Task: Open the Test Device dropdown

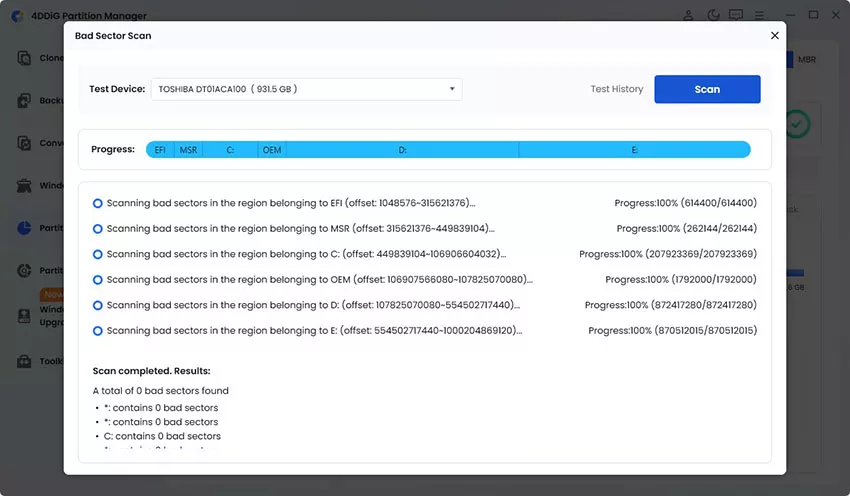Action: 306,89
